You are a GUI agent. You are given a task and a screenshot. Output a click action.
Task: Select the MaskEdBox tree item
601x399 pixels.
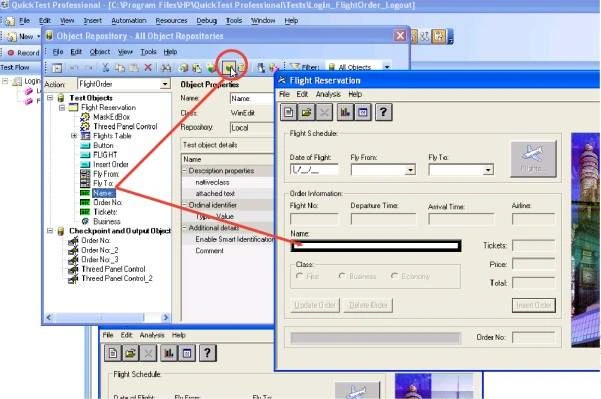[x=112, y=117]
